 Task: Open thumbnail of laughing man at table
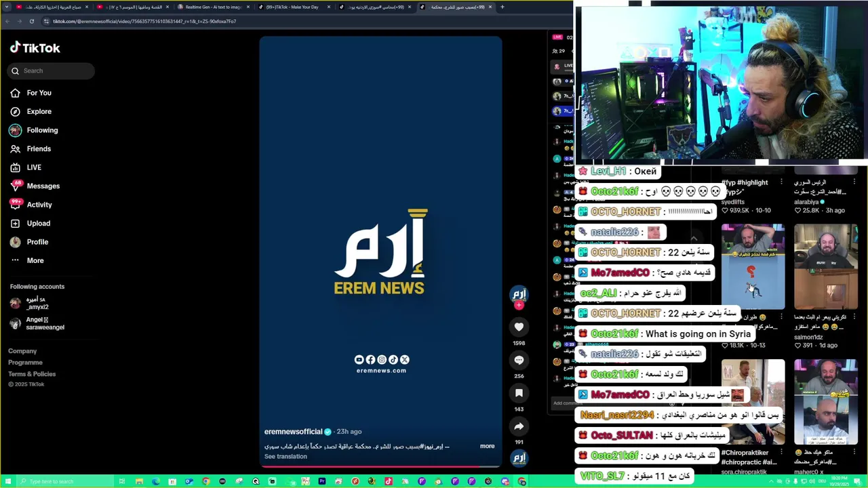tap(826, 267)
